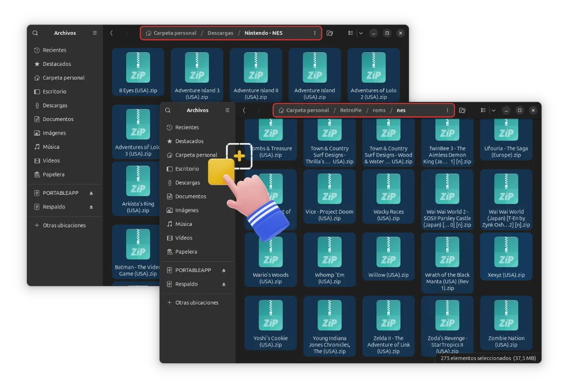Open view options chevron in the RetroPie nes window
568x392 pixels.
click(493, 111)
